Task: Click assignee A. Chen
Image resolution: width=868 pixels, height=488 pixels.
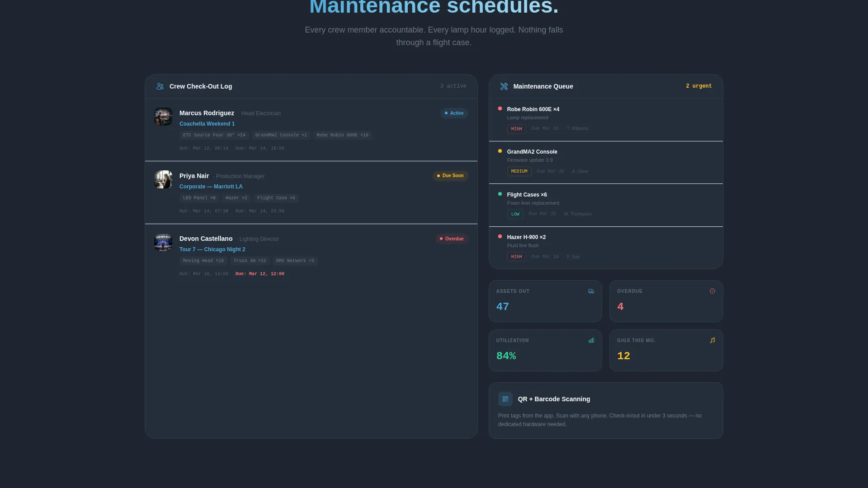Action: coord(580,172)
